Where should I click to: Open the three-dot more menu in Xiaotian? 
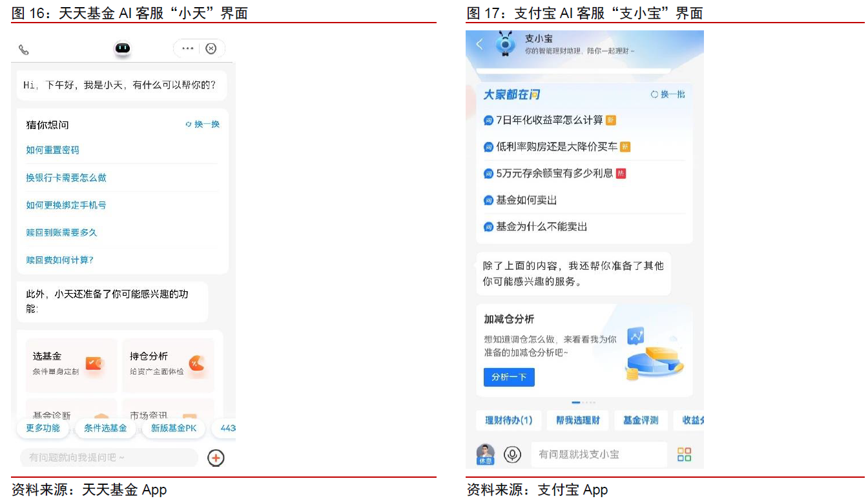(187, 48)
